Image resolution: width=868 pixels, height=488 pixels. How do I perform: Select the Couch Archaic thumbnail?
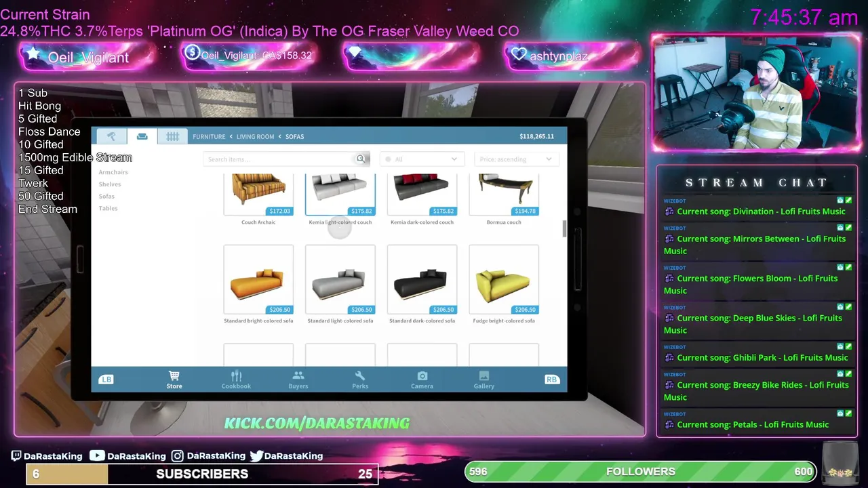pyautogui.click(x=258, y=195)
